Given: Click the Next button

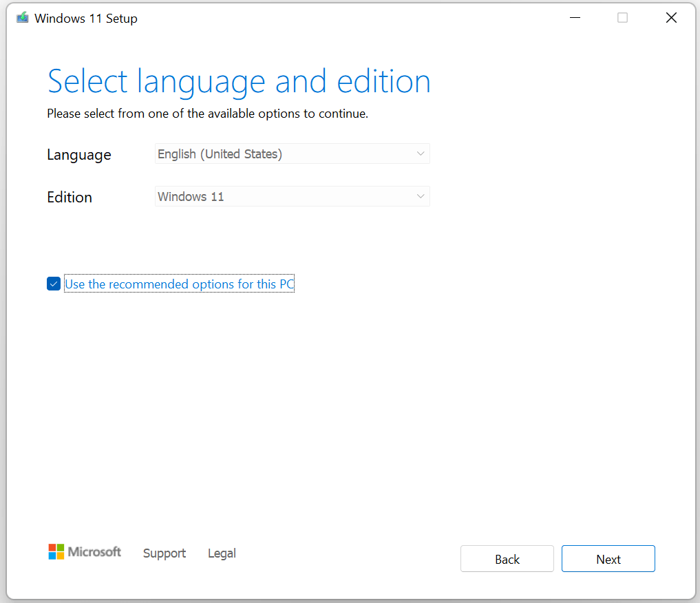Looking at the screenshot, I should click(x=608, y=558).
